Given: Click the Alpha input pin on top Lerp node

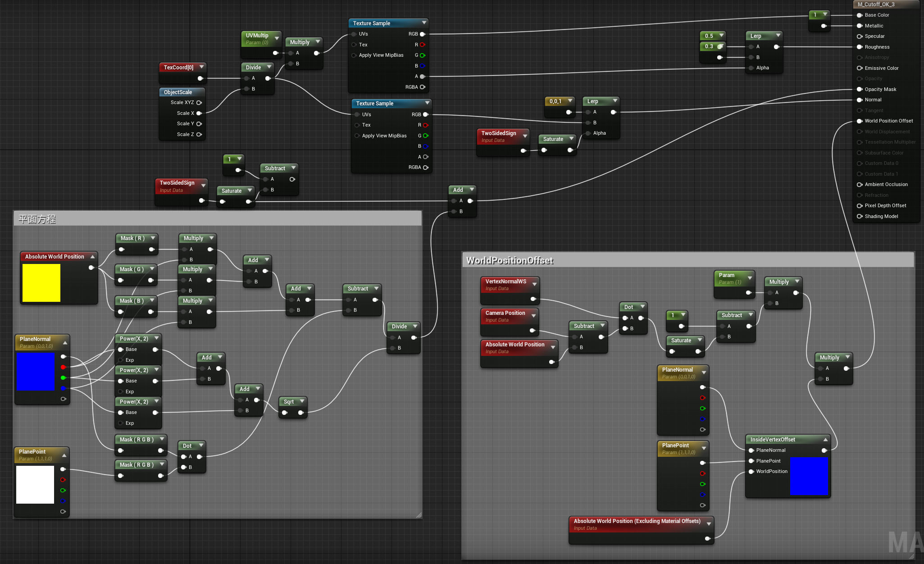Looking at the screenshot, I should pos(751,68).
